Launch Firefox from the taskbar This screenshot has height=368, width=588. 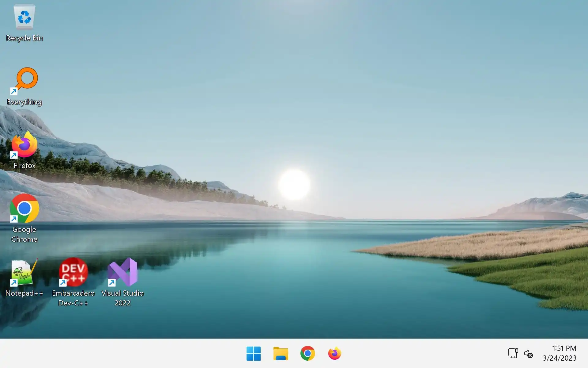point(334,354)
